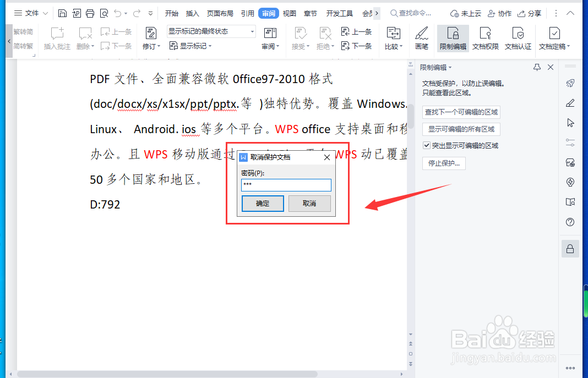Click the 文档认证 icon
This screenshot has height=378, width=588.
518,38
